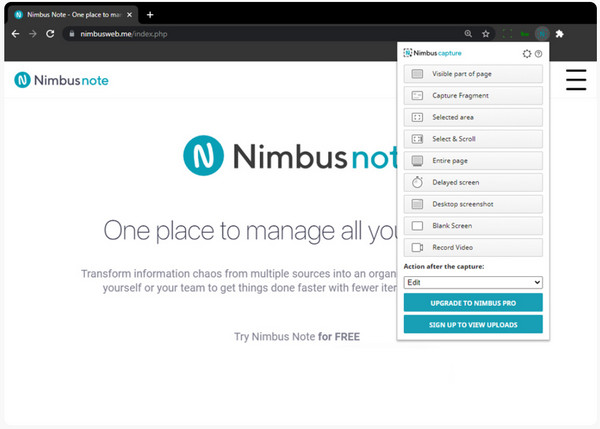This screenshot has height=429, width=600.
Task: Start Record Video option
Action: (x=473, y=248)
